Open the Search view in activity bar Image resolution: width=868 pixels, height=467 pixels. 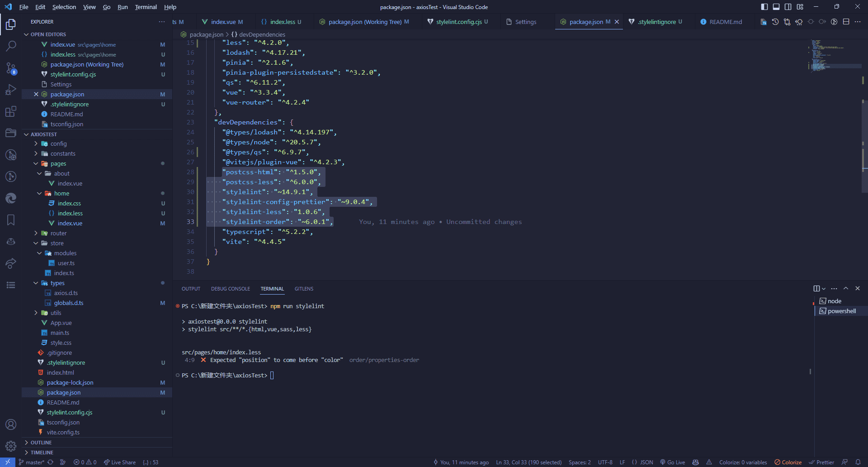[x=11, y=46]
